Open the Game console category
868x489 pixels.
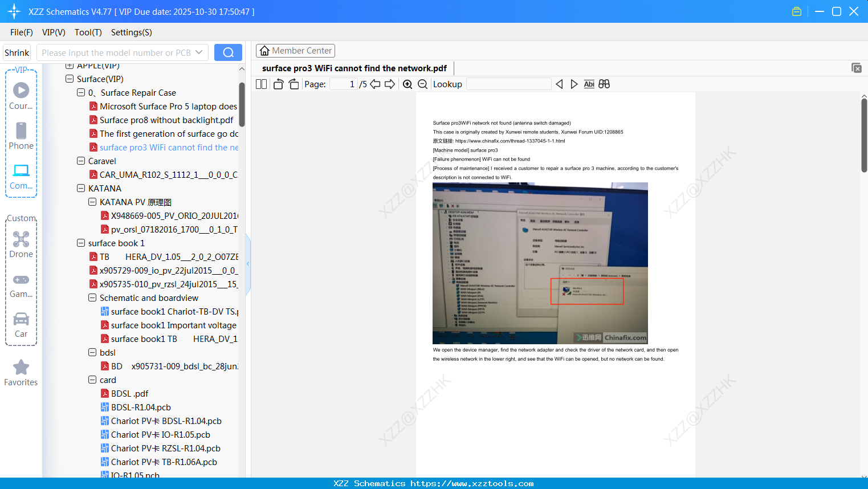[21, 286]
